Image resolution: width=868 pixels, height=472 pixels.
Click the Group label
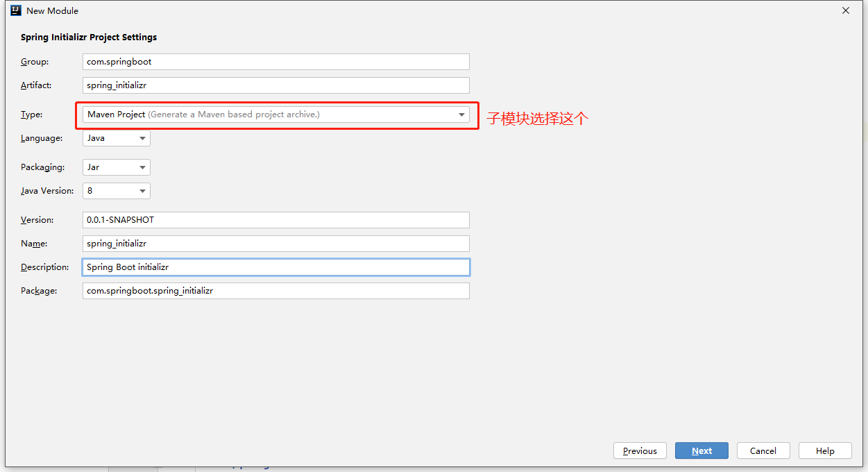pyautogui.click(x=35, y=62)
